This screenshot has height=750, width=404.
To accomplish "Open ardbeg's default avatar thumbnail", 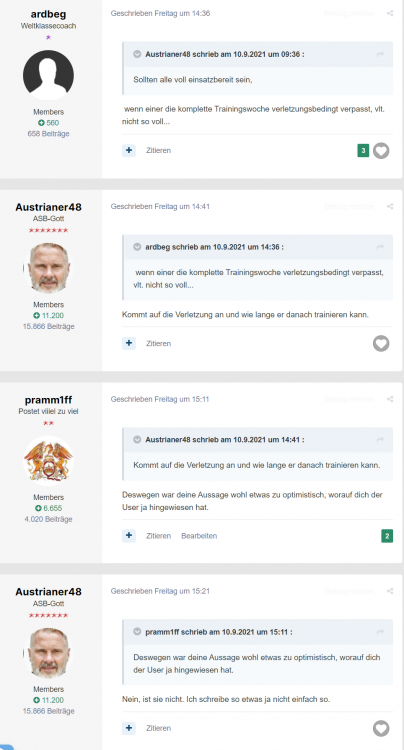I will click(48, 75).
